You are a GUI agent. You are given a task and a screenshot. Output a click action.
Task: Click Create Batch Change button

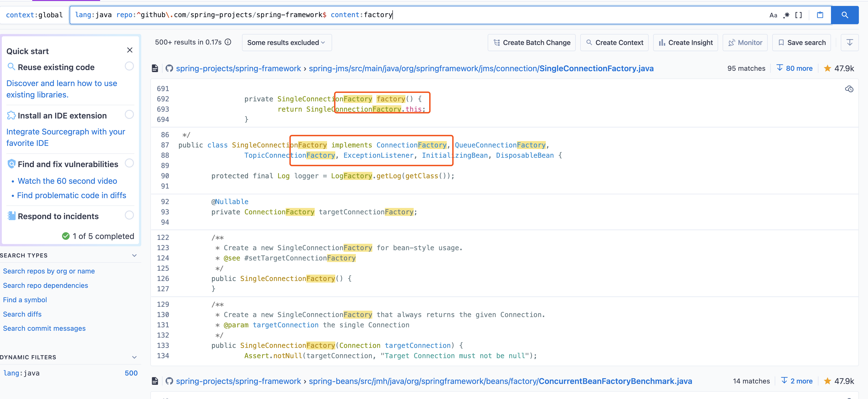[532, 42]
